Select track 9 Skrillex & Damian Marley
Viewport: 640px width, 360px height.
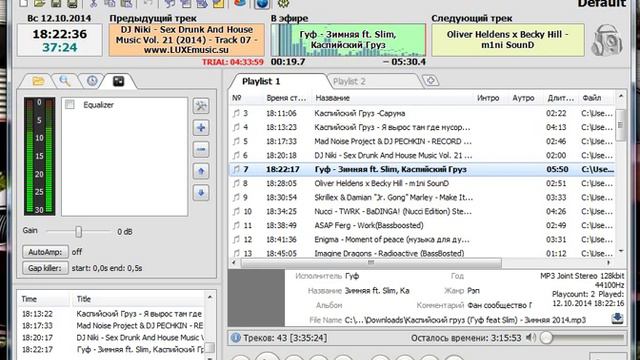(422, 197)
